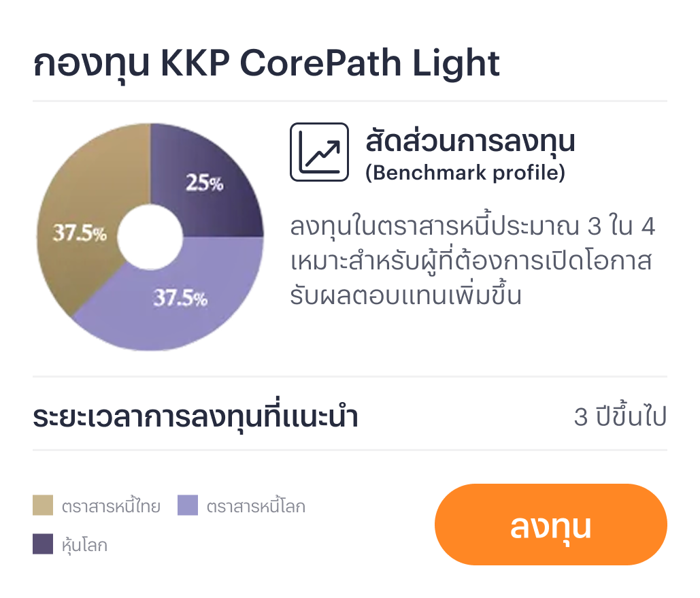Screen dimensions: 700x598
Task: Click the หุ้นโลก legend label
Action: (x=84, y=546)
